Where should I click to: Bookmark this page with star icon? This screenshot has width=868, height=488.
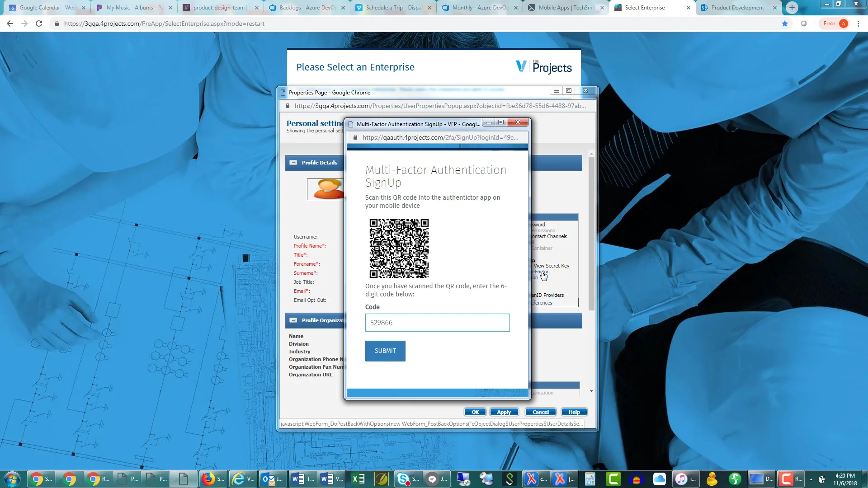tap(785, 23)
